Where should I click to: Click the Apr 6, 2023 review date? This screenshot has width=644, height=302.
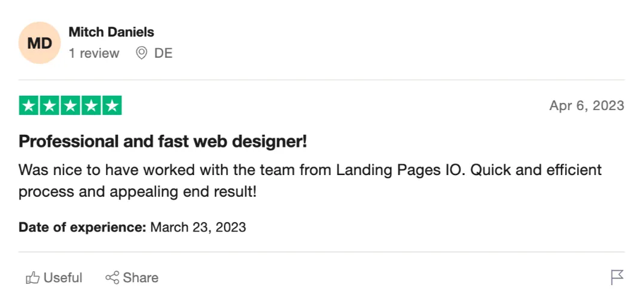pos(586,106)
